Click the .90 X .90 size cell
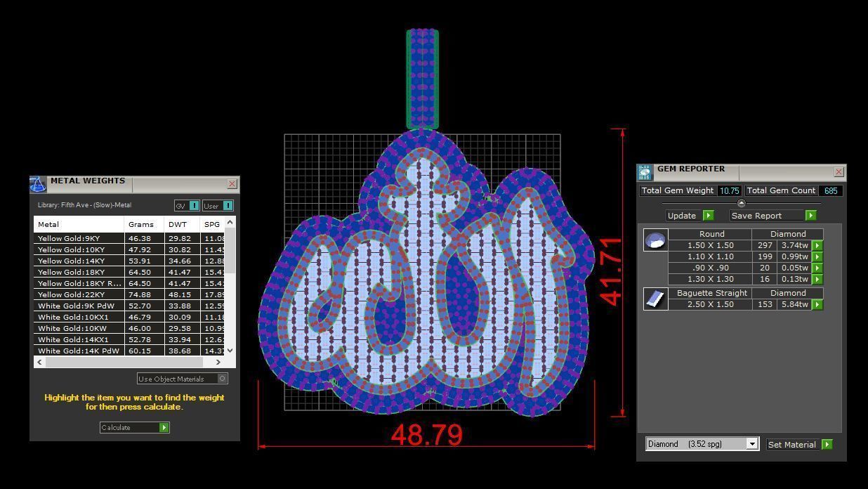The image size is (868, 489). (710, 268)
